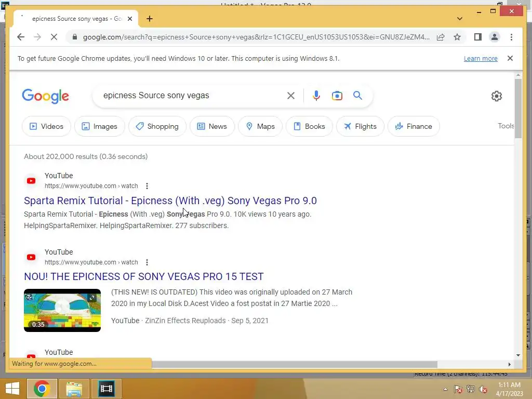Open the Chrome side panel

(x=478, y=37)
